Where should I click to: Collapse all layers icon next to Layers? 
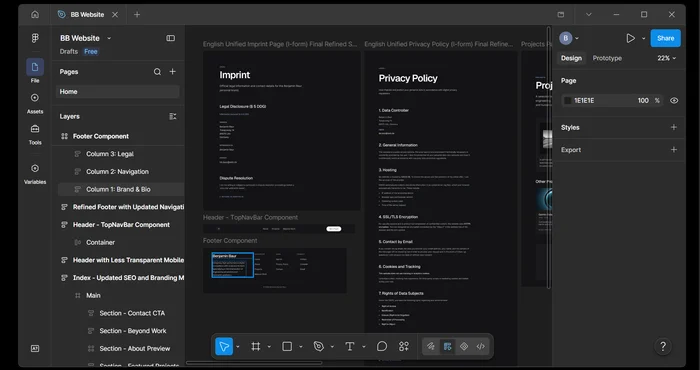pyautogui.click(x=173, y=116)
